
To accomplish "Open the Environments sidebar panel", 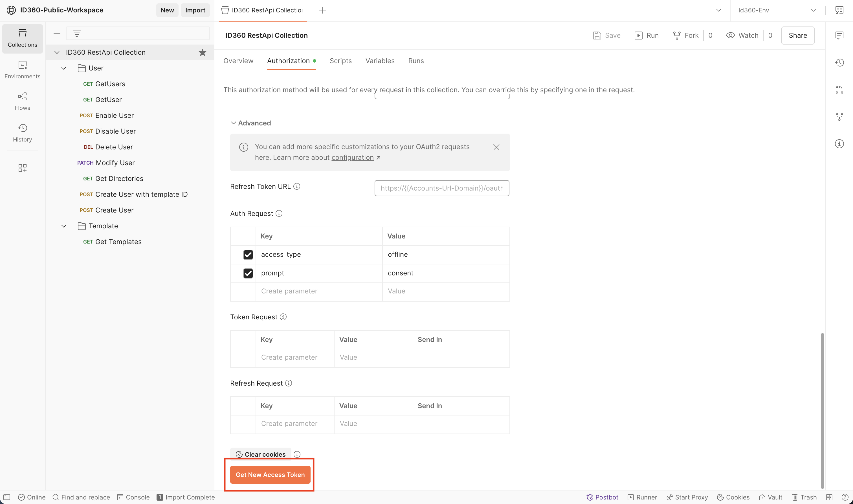I will [x=23, y=70].
